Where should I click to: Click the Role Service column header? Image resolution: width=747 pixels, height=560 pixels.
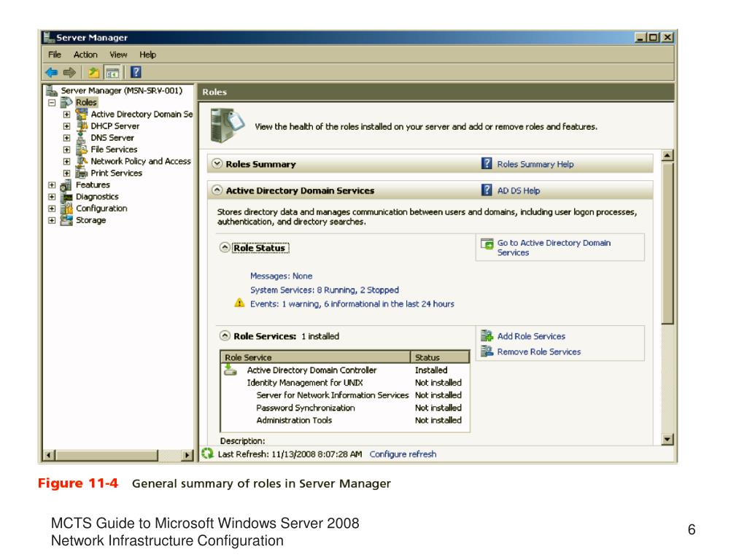(315, 357)
